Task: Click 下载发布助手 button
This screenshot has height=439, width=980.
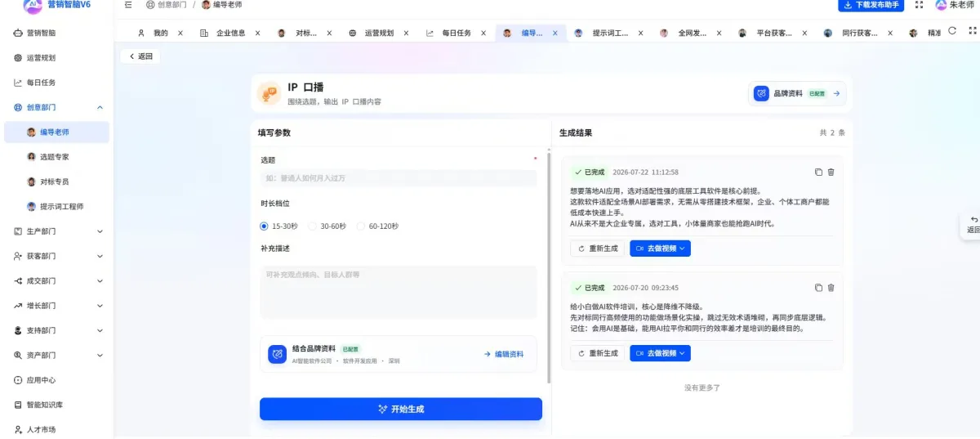Action: [x=871, y=5]
